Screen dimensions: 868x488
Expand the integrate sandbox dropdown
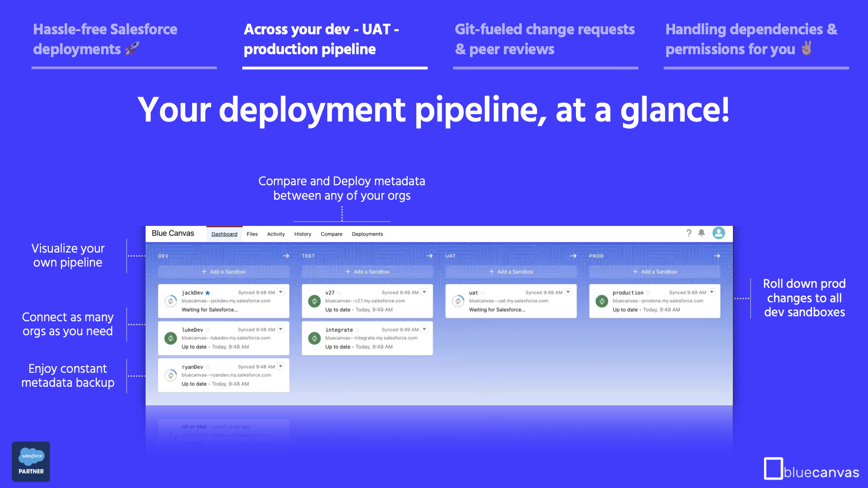tap(424, 329)
